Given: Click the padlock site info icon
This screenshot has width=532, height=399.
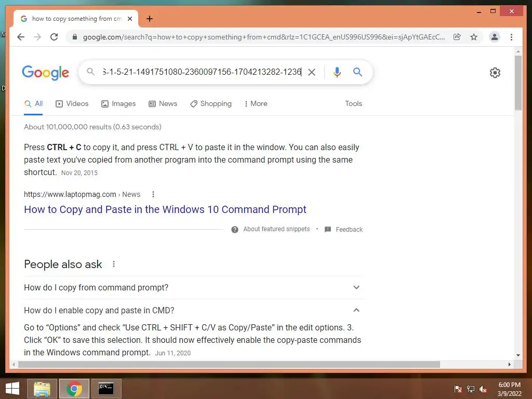Looking at the screenshot, I should tap(75, 37).
